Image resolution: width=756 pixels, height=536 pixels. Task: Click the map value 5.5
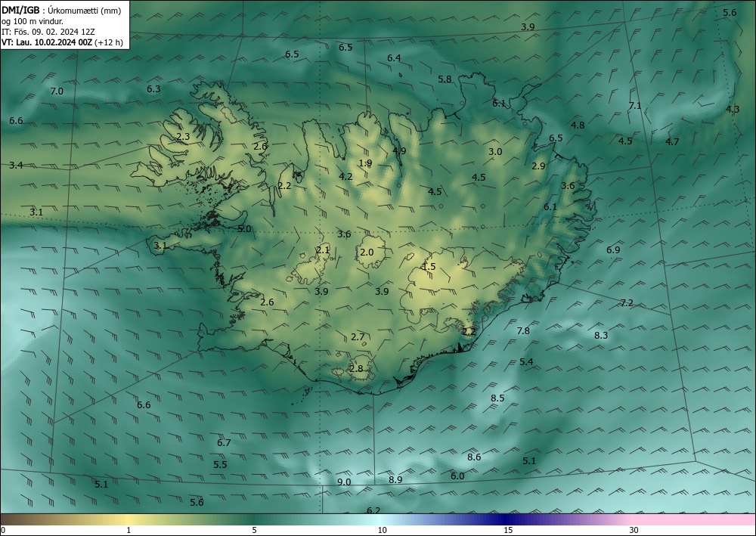[220, 465]
